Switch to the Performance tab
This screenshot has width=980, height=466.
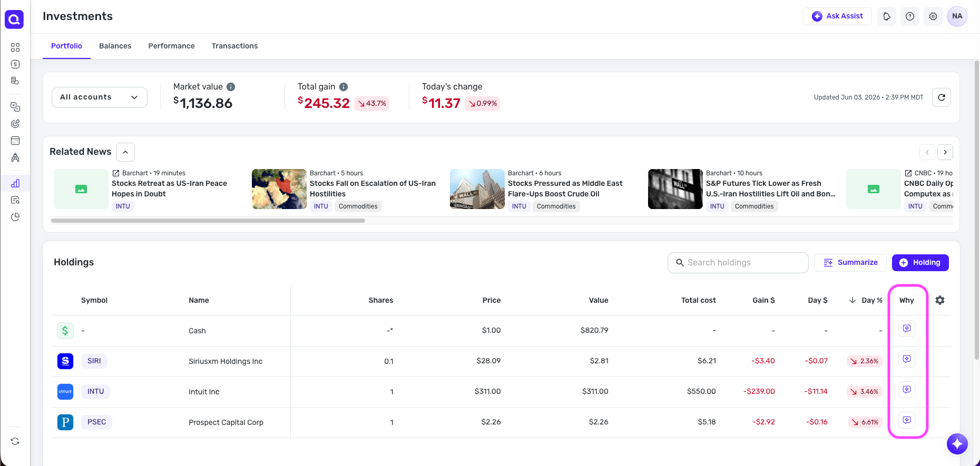171,46
